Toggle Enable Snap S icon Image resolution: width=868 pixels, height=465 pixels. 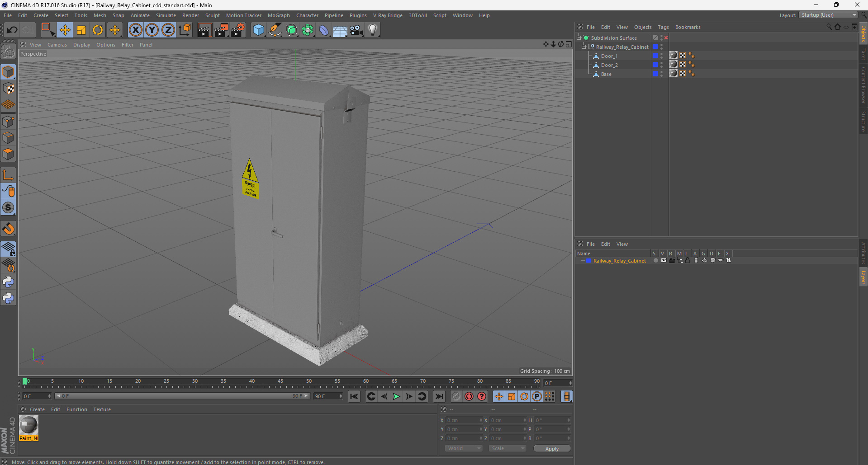pyautogui.click(x=8, y=207)
